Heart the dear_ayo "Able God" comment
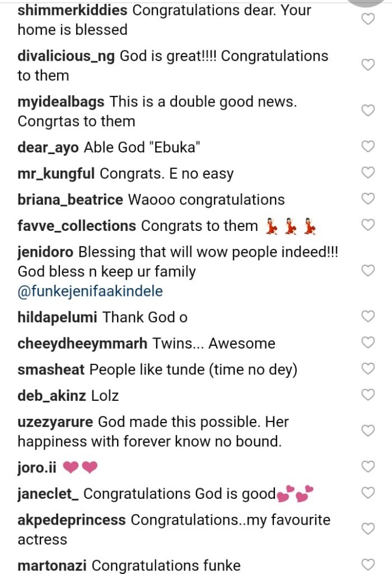This screenshot has width=392, height=574. pyautogui.click(x=367, y=147)
